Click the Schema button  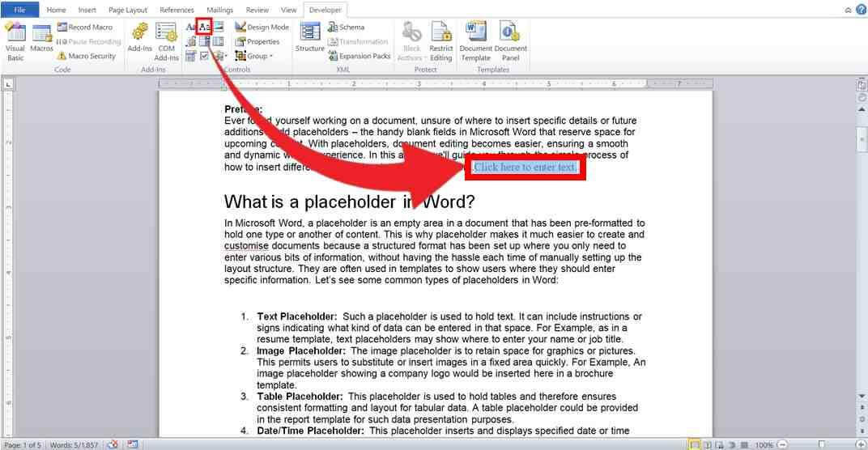tap(346, 28)
